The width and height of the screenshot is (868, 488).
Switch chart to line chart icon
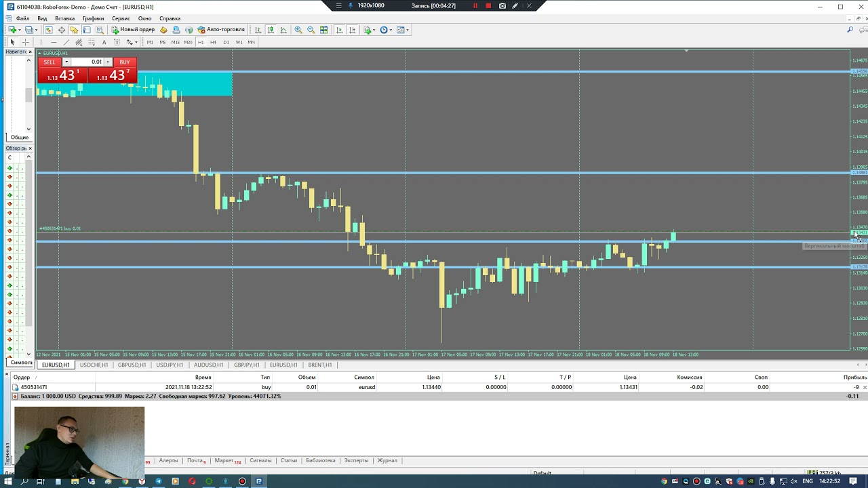click(x=283, y=30)
